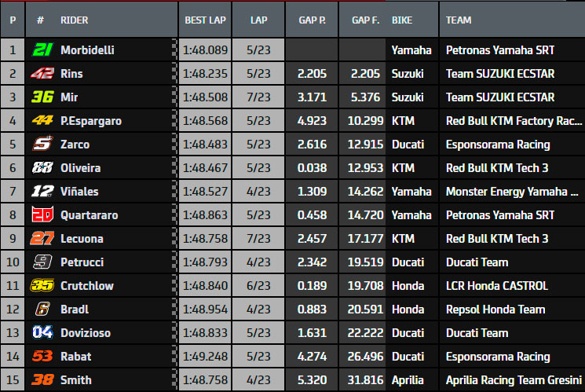
Task: Select Lecuona's orange number 27 icon
Action: (x=42, y=238)
